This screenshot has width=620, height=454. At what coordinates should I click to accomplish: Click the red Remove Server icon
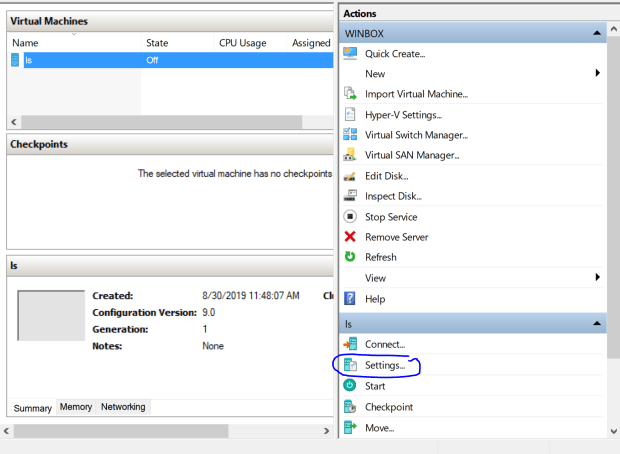[350, 237]
